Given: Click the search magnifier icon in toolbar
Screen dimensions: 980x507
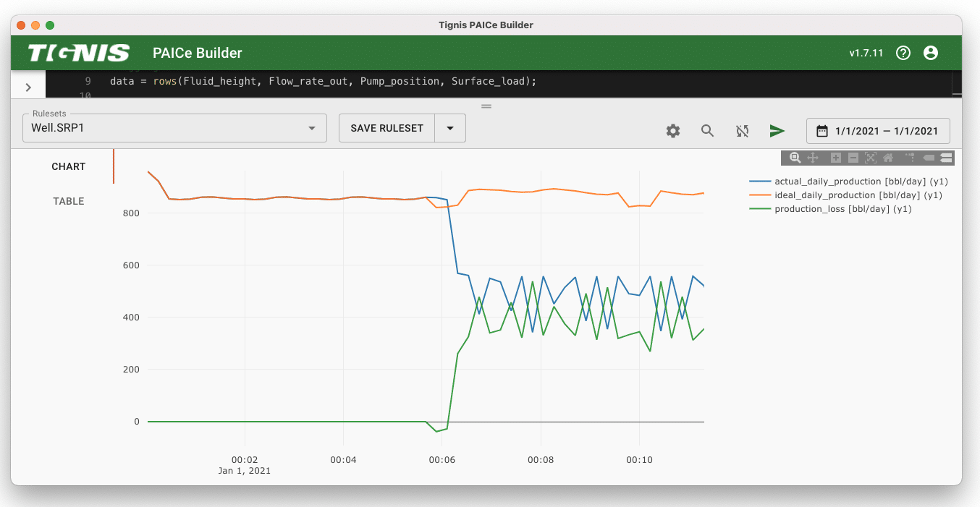Looking at the screenshot, I should 707,131.
